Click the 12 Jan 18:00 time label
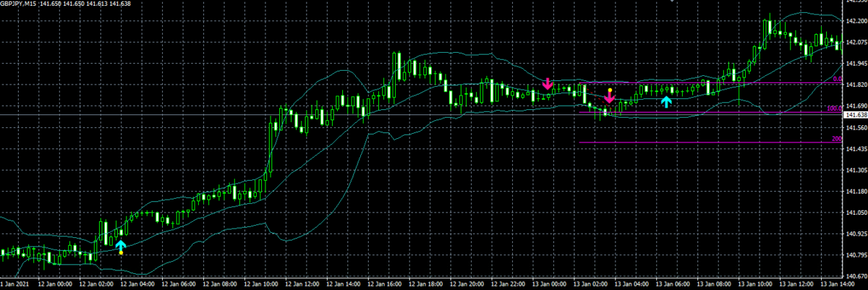 click(427, 285)
